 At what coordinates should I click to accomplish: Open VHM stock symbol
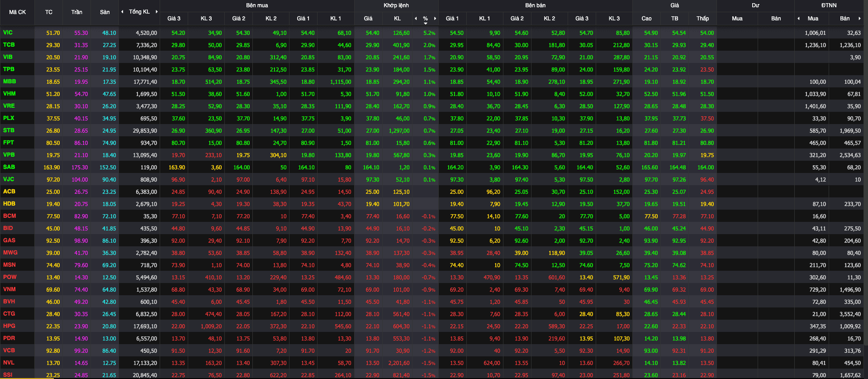click(x=9, y=94)
